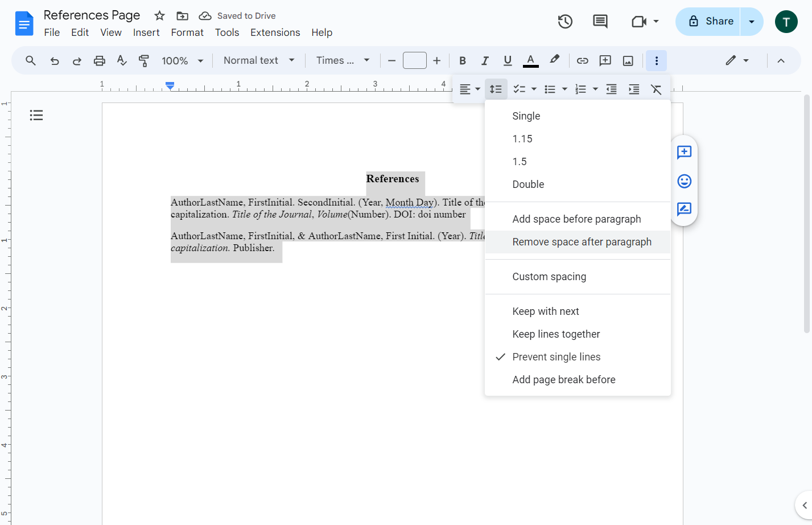This screenshot has width=812, height=525.
Task: Show document outline
Action: point(36,116)
